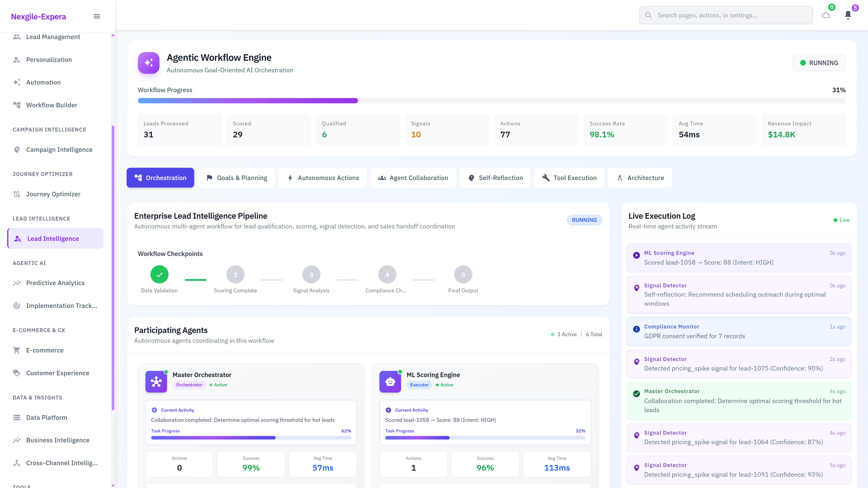Open the hamburger menu beside Nexgile-Expera

97,16
